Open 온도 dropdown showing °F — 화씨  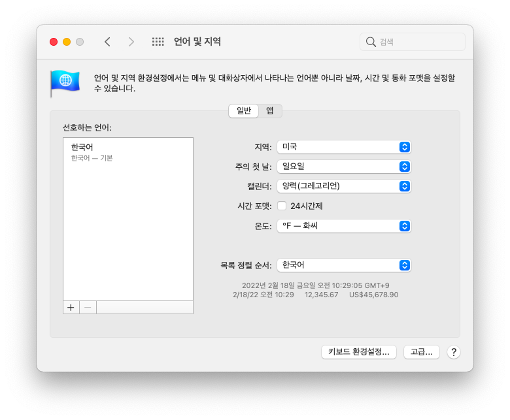pos(344,226)
